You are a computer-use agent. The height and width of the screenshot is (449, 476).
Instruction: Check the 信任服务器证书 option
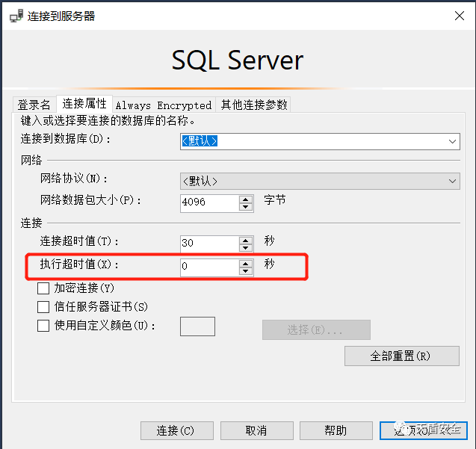[x=43, y=306]
